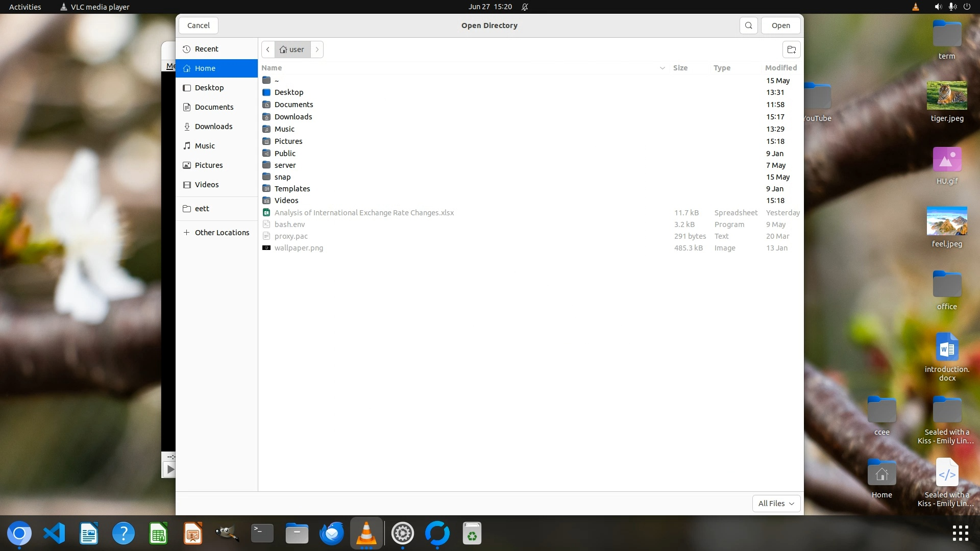The height and width of the screenshot is (551, 980).
Task: Select the Downloads sidebar bookmark
Action: coord(213,127)
